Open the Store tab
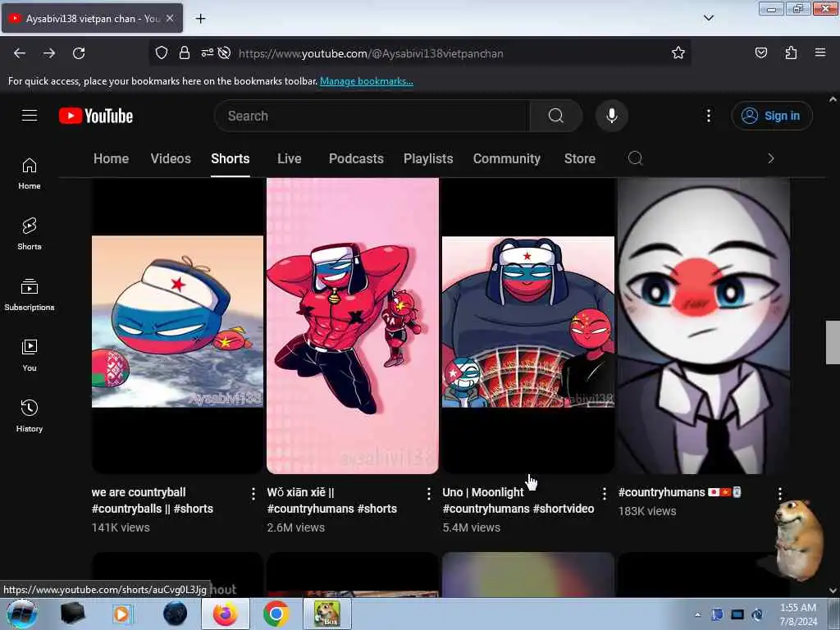 (580, 158)
